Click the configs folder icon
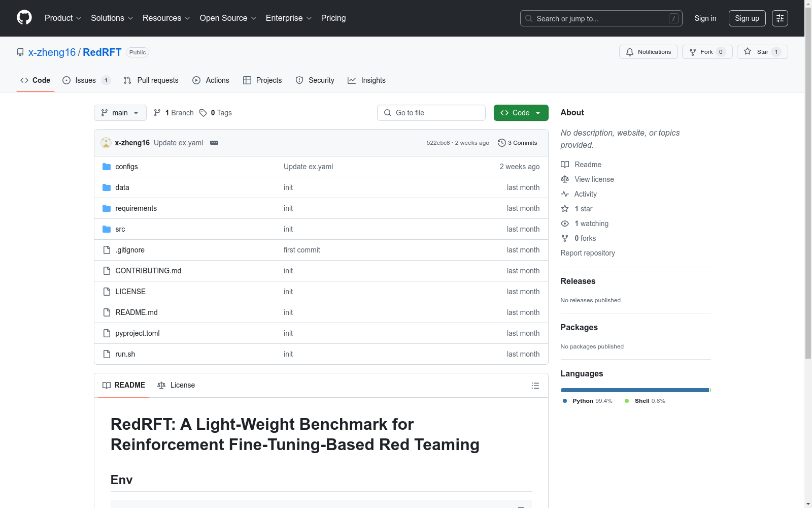 tap(107, 167)
